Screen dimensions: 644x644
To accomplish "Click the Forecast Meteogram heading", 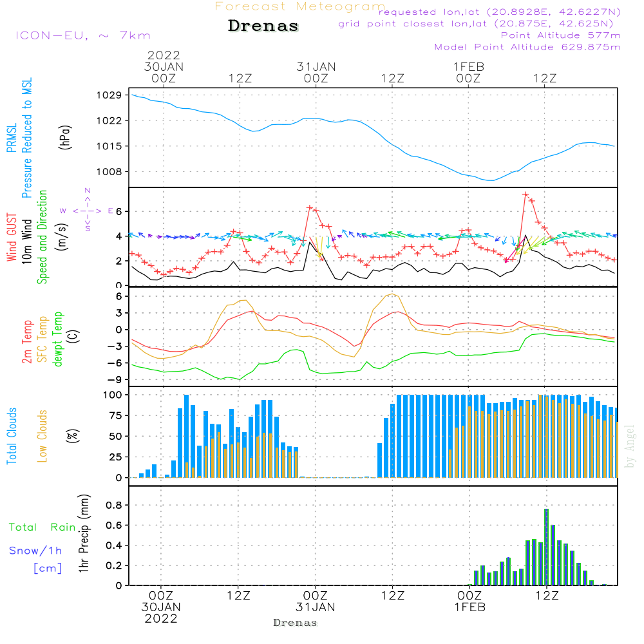I will 300,6.
